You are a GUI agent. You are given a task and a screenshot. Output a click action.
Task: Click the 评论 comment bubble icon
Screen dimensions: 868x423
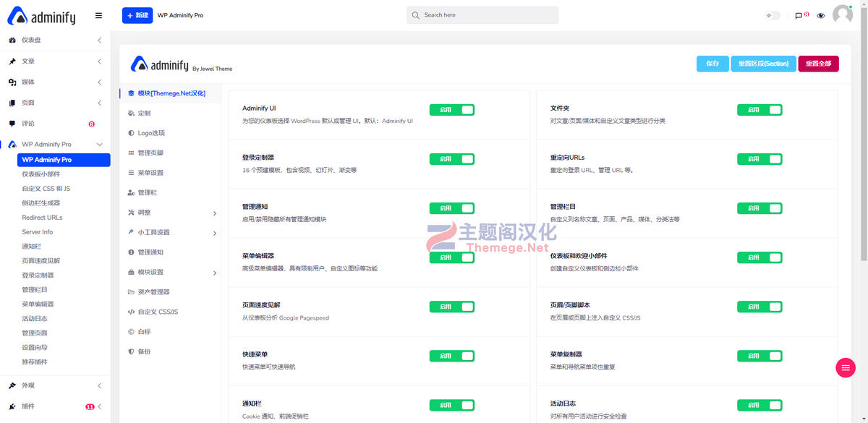(x=12, y=124)
